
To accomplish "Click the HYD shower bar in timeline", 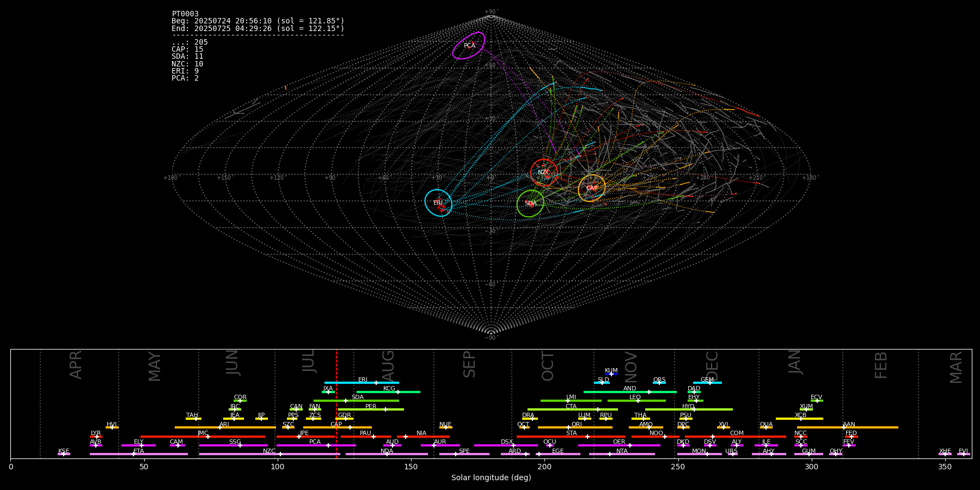I will [x=689, y=409].
